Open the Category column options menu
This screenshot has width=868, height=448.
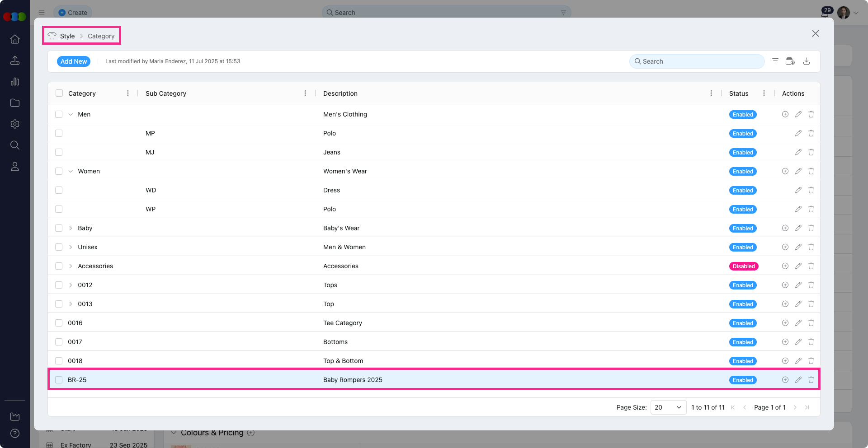point(128,93)
